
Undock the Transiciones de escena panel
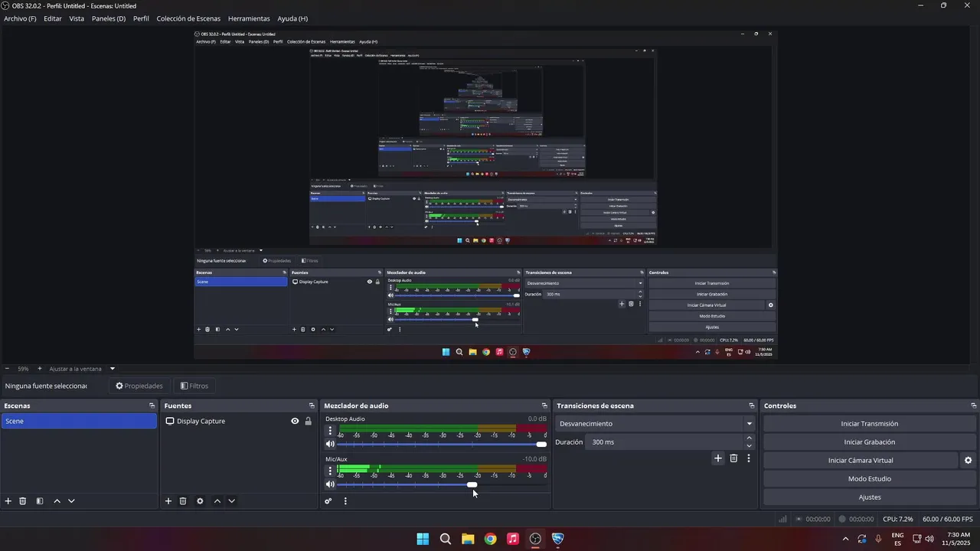coord(752,406)
